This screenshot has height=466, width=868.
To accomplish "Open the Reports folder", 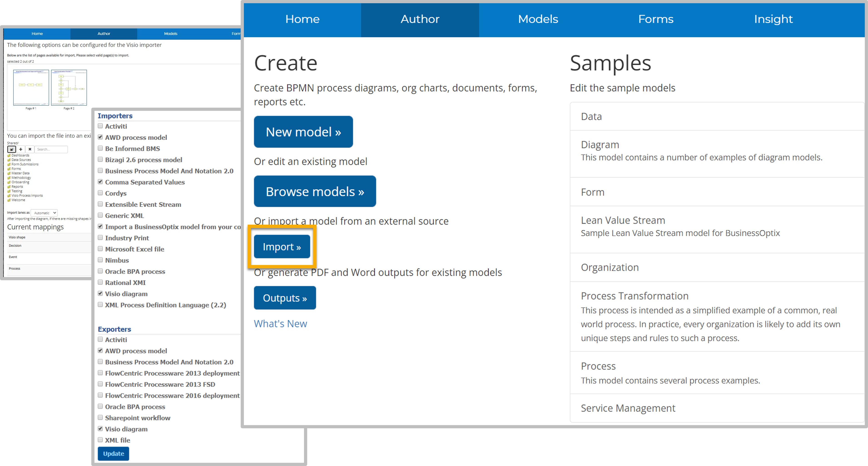I will 17,186.
